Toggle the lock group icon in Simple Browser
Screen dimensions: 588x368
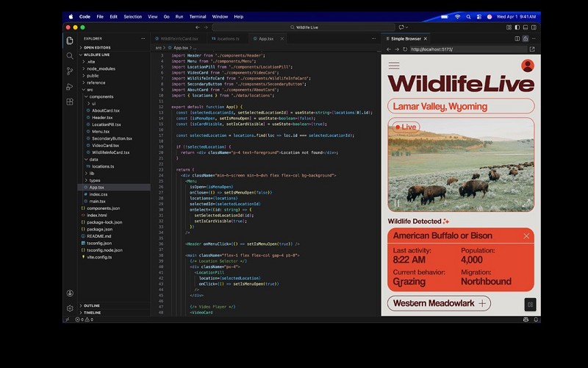[x=526, y=39]
